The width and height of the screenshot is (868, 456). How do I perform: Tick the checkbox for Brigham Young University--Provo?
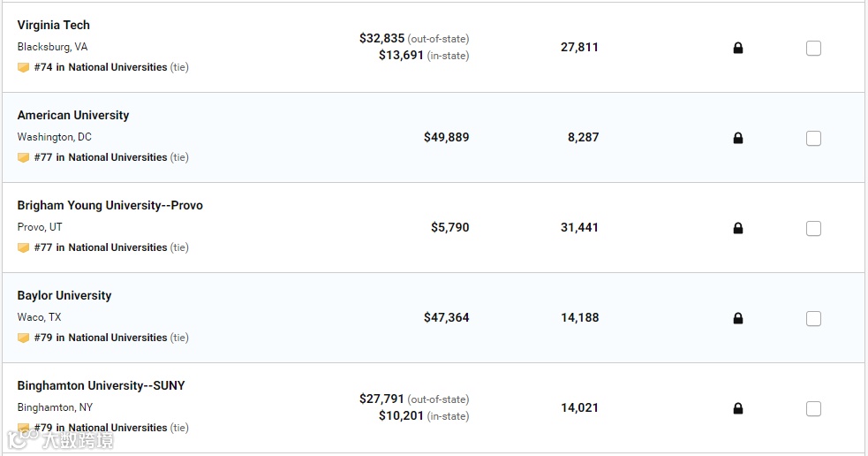coord(813,229)
